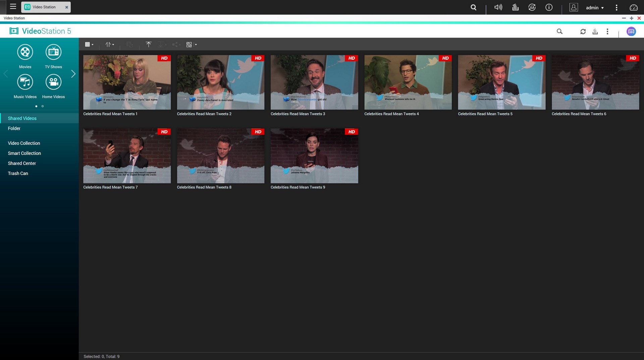Open the QTS main menu hamburger
The width and height of the screenshot is (644, 360).
pyautogui.click(x=13, y=6)
